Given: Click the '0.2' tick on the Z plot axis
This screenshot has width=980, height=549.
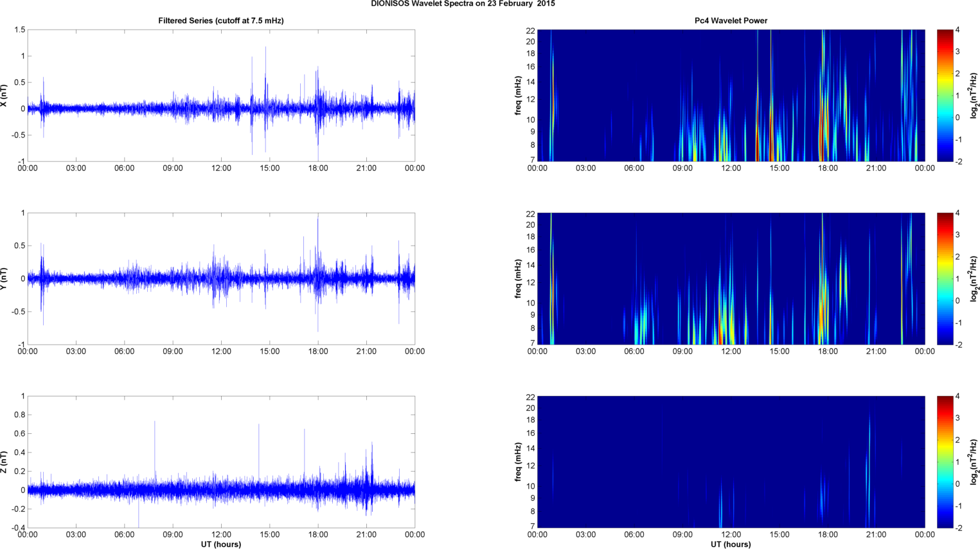Looking at the screenshot, I should click(x=19, y=471).
